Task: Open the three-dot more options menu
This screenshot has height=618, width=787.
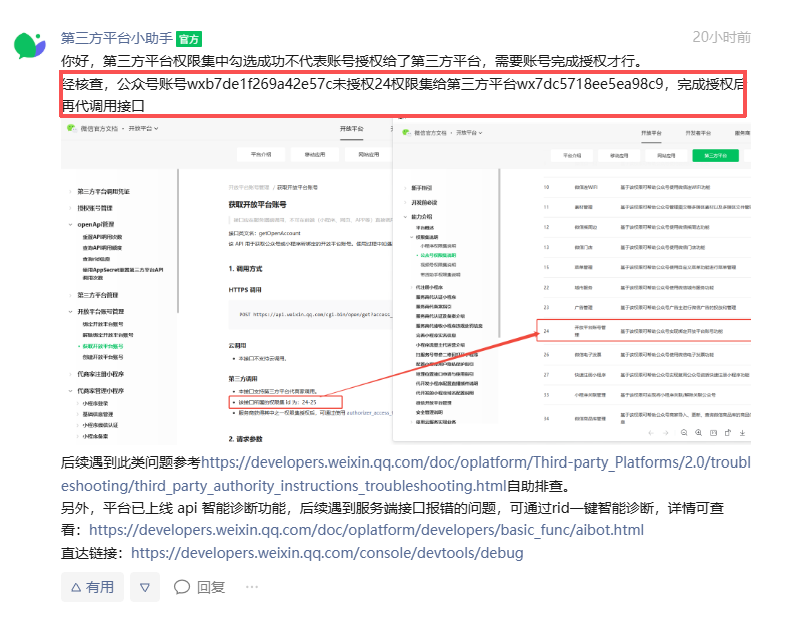Action: coord(252,587)
